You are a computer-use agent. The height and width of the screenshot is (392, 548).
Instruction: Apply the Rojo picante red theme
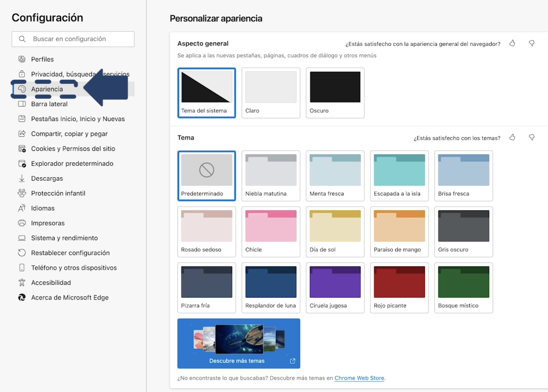[399, 287]
